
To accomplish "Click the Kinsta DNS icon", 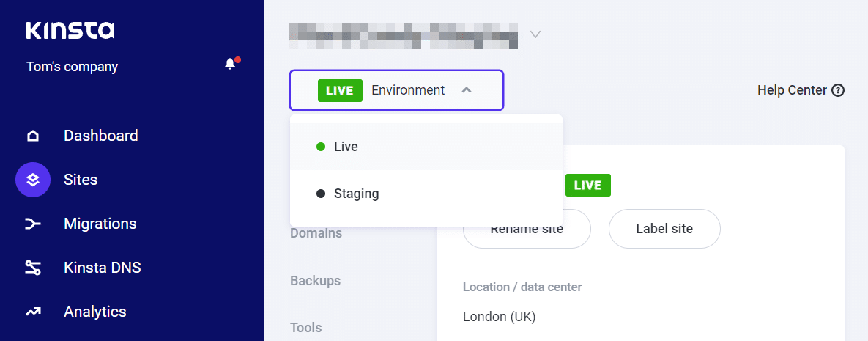I will coord(33,268).
